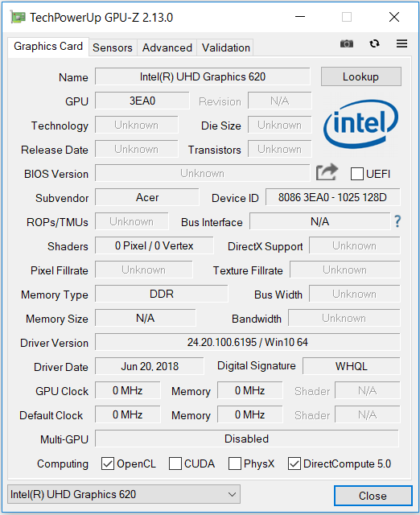420x515 pixels.
Task: Click the Close button
Action: [x=373, y=496]
